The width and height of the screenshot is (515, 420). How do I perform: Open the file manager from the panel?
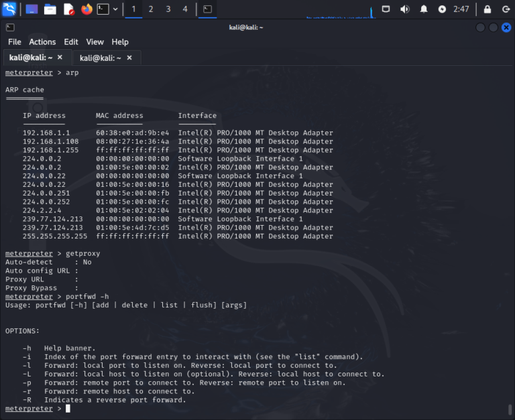point(50,9)
